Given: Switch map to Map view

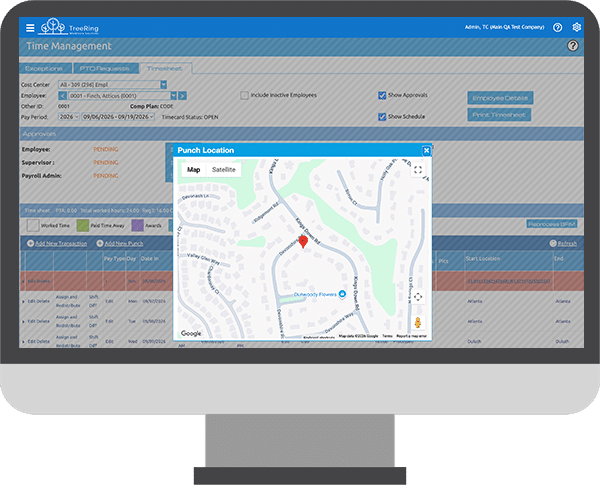Looking at the screenshot, I should click(194, 170).
